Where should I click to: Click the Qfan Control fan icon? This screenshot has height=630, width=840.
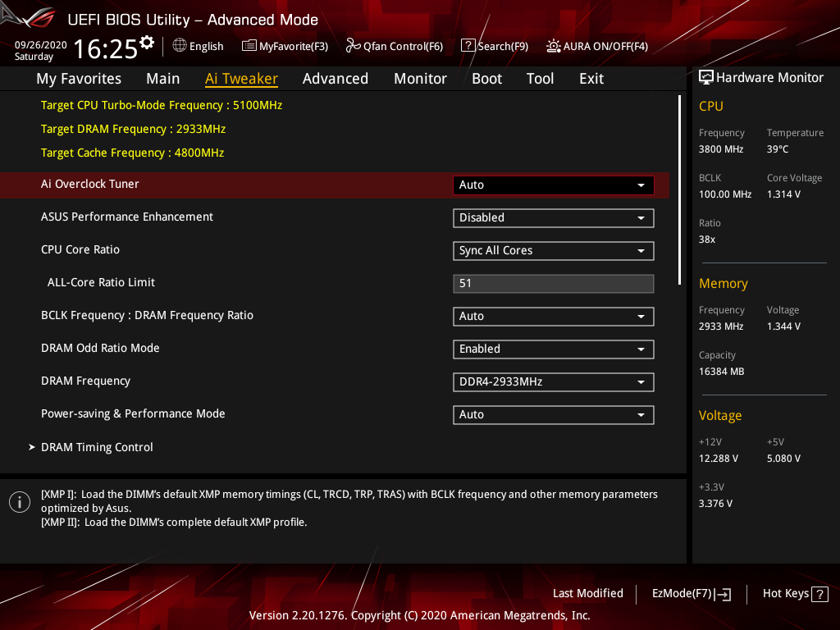353,46
